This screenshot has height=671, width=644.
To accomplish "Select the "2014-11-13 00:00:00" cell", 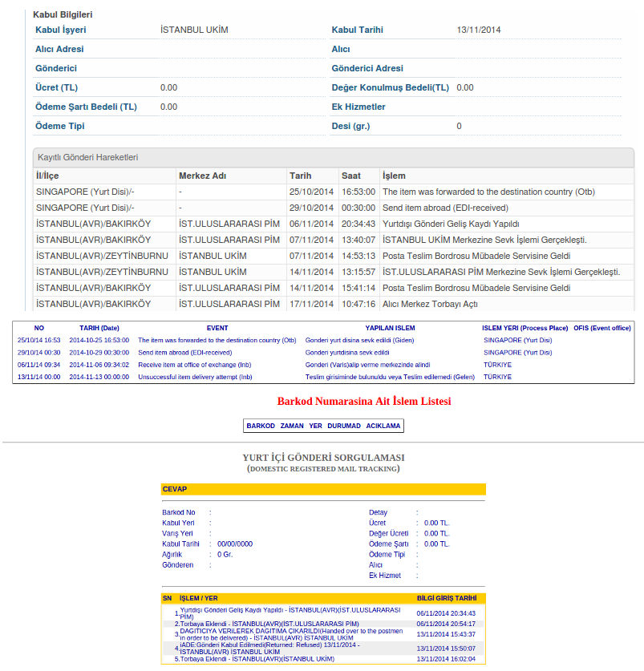I will pyautogui.click(x=99, y=377).
